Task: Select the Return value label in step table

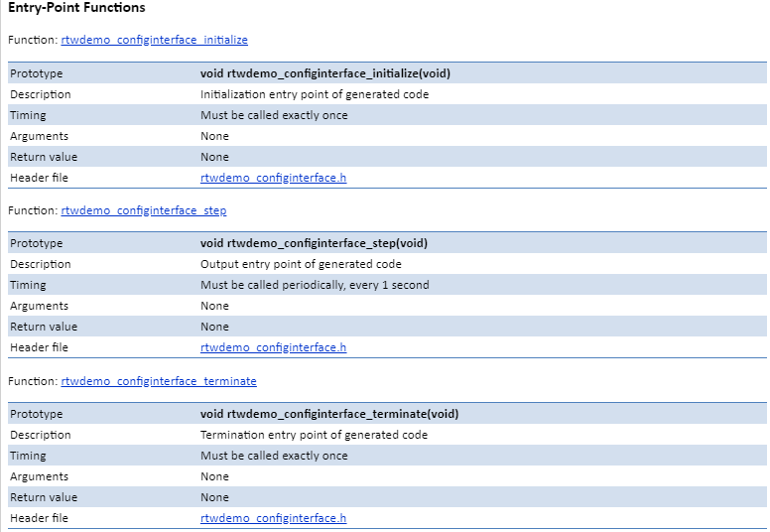Action: click(x=44, y=327)
